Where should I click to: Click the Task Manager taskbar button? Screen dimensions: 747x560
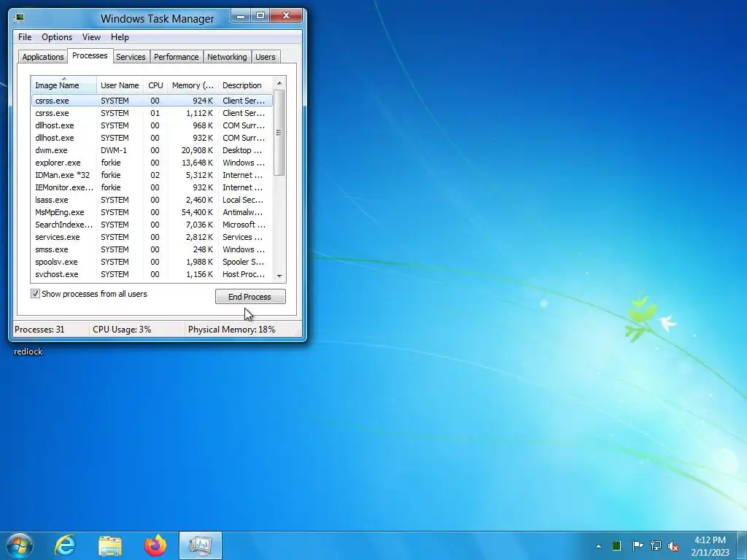[x=201, y=545]
